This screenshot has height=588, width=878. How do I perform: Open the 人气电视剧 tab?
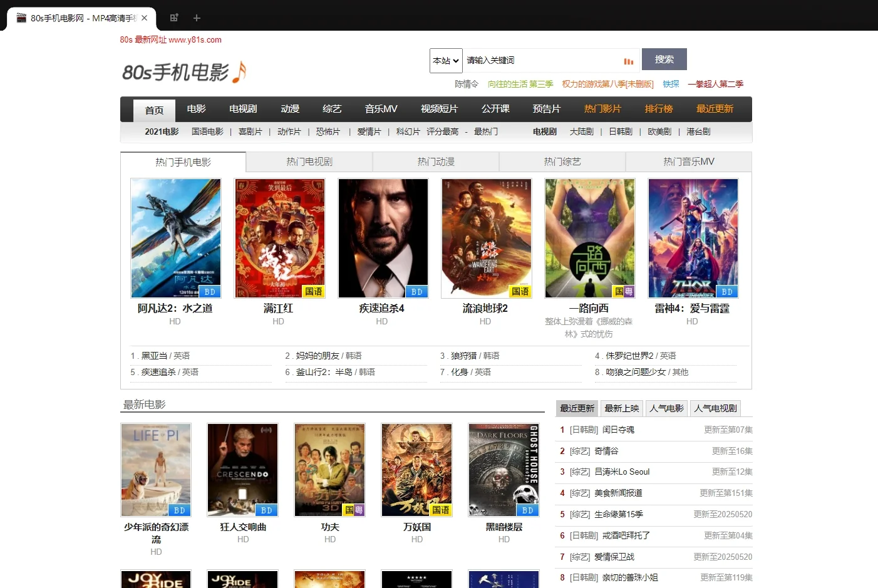(715, 408)
